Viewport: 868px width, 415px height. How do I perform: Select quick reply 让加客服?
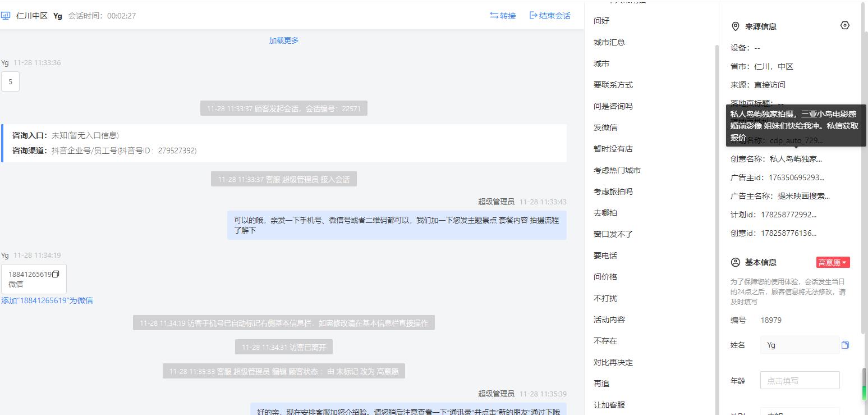[x=609, y=405]
